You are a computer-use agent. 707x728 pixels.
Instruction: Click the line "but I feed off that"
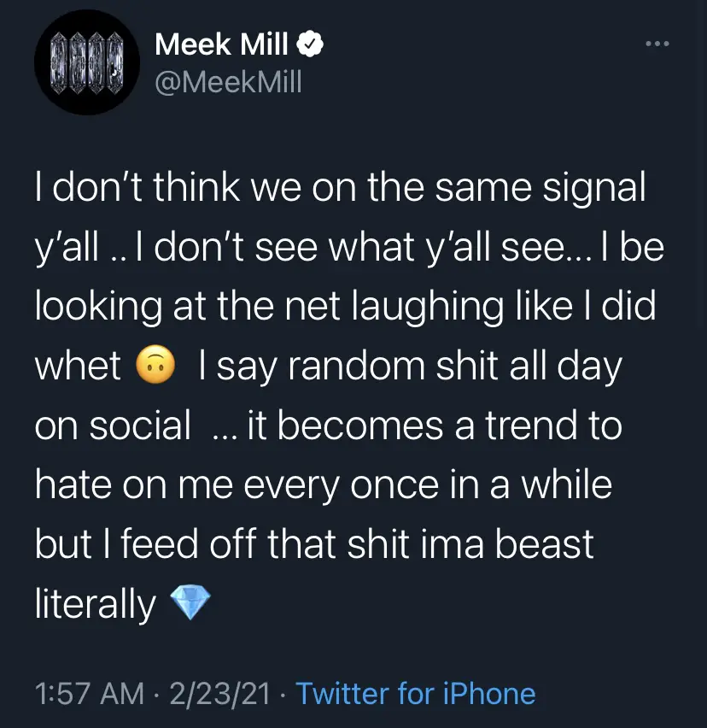coord(313,544)
